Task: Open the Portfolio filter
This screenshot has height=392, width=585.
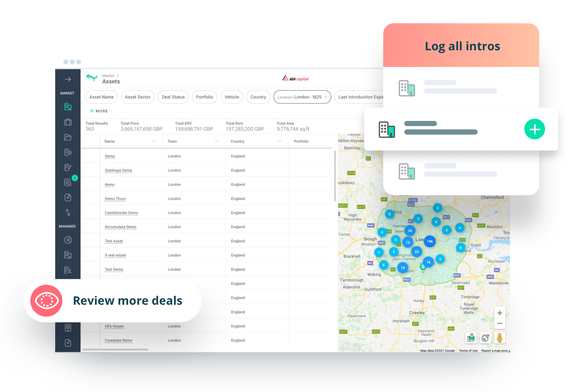Action: [205, 97]
